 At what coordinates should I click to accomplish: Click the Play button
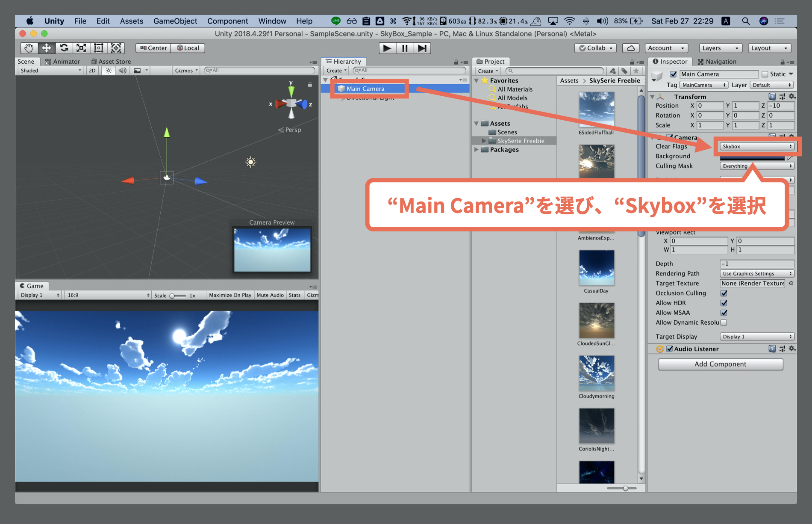(x=387, y=48)
